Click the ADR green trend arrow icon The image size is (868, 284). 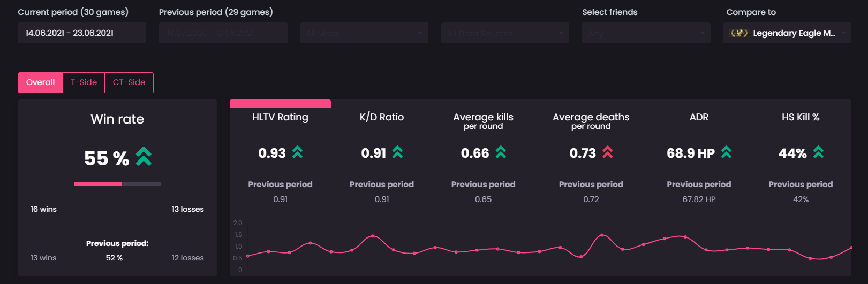(726, 152)
